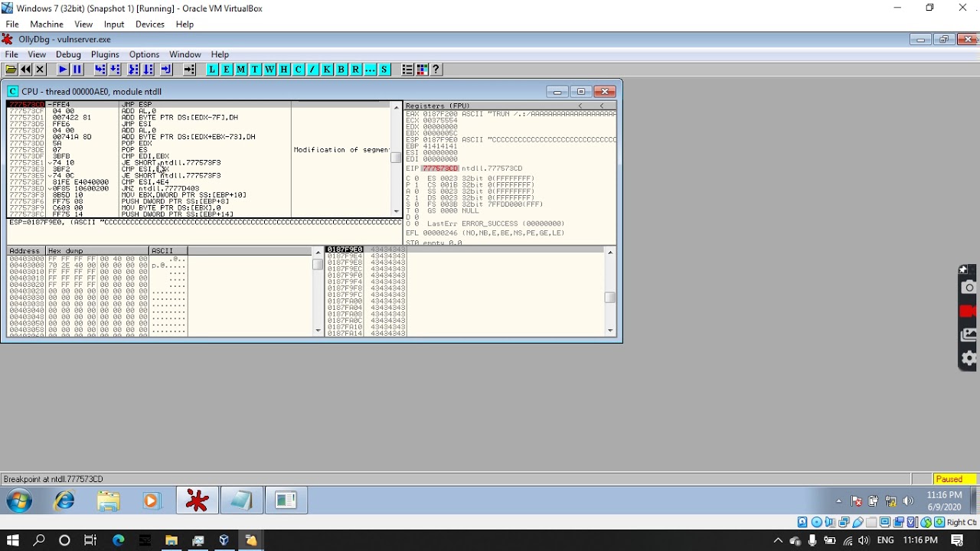Show Call stack with the K icon
The image size is (980, 551).
[x=327, y=70]
